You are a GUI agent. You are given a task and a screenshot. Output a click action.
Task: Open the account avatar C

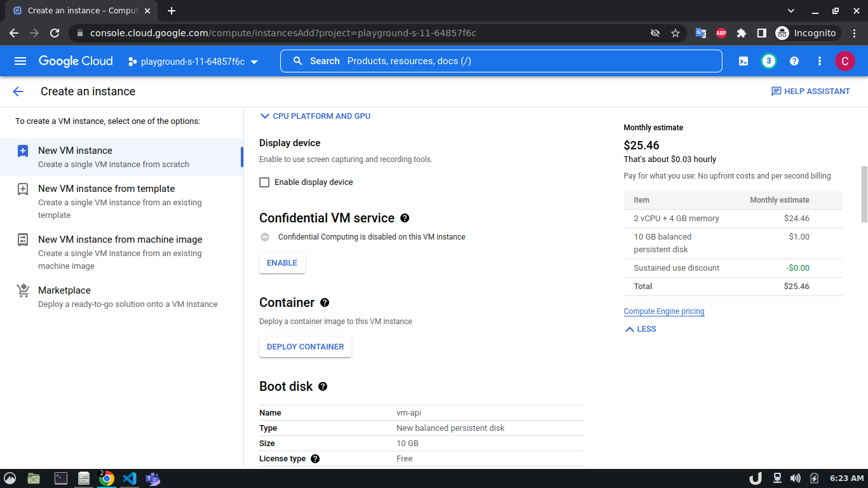click(x=844, y=61)
